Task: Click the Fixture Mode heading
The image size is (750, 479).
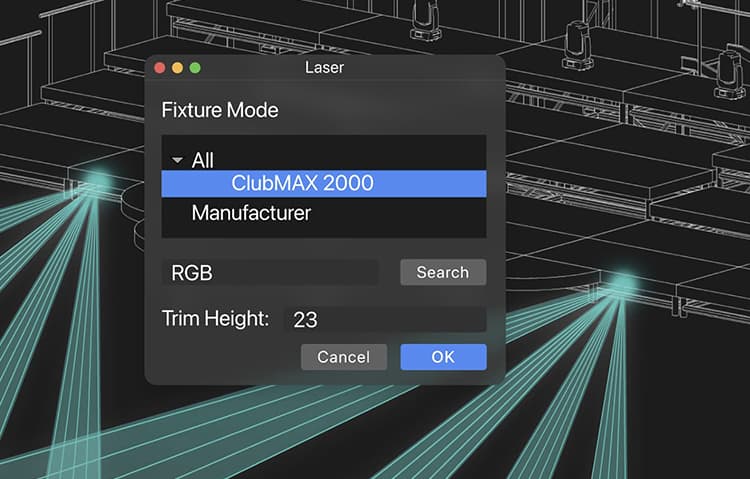Action: 220,111
